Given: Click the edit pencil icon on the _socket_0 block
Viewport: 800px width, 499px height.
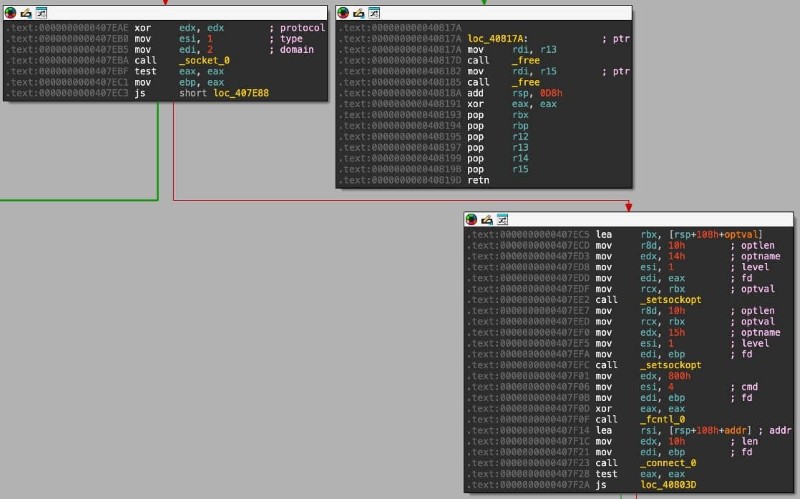Looking at the screenshot, I should [x=26, y=13].
